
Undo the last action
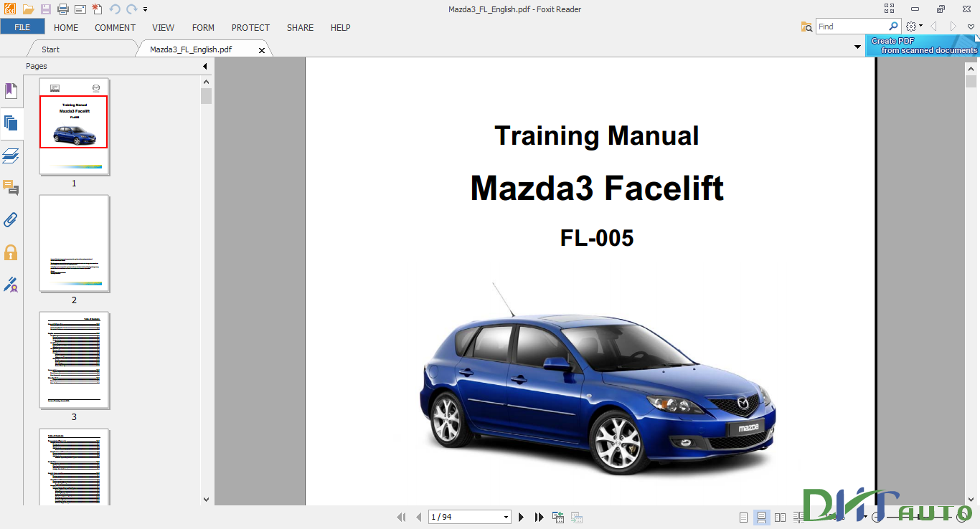(x=115, y=9)
